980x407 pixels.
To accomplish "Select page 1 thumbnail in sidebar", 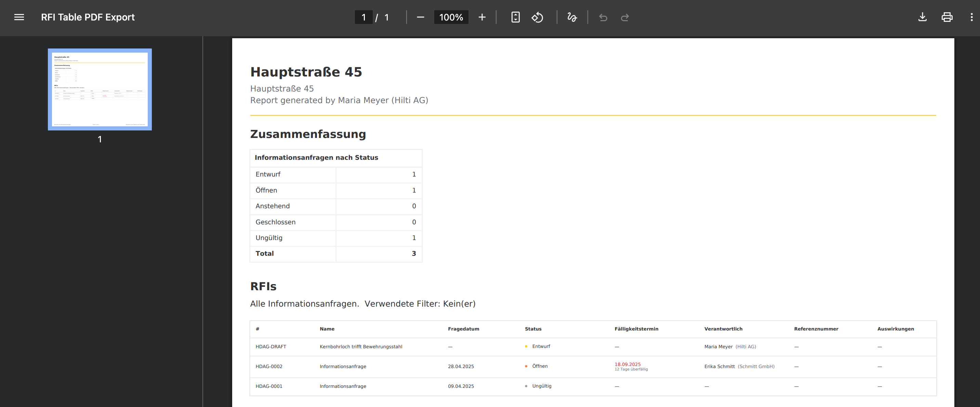I will click(x=100, y=89).
